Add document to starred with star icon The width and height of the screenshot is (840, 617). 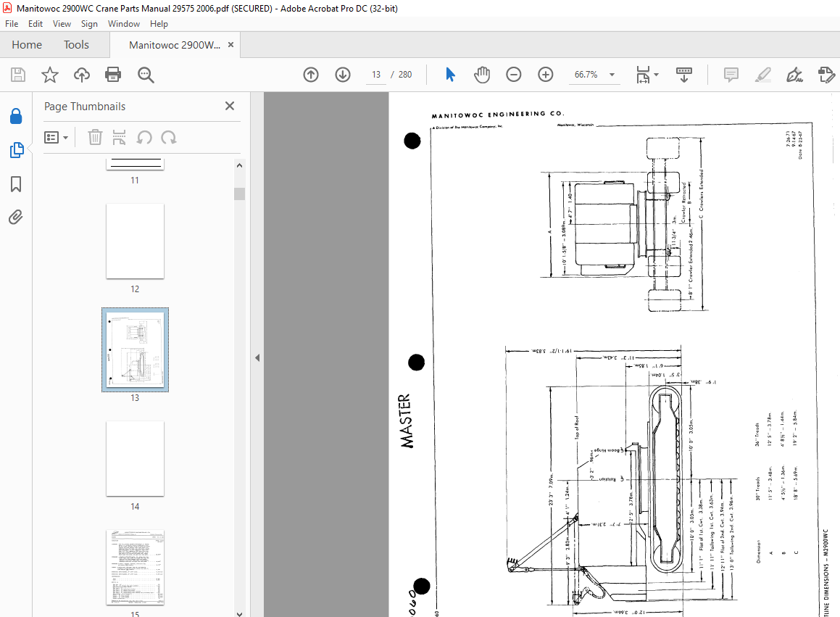[50, 75]
